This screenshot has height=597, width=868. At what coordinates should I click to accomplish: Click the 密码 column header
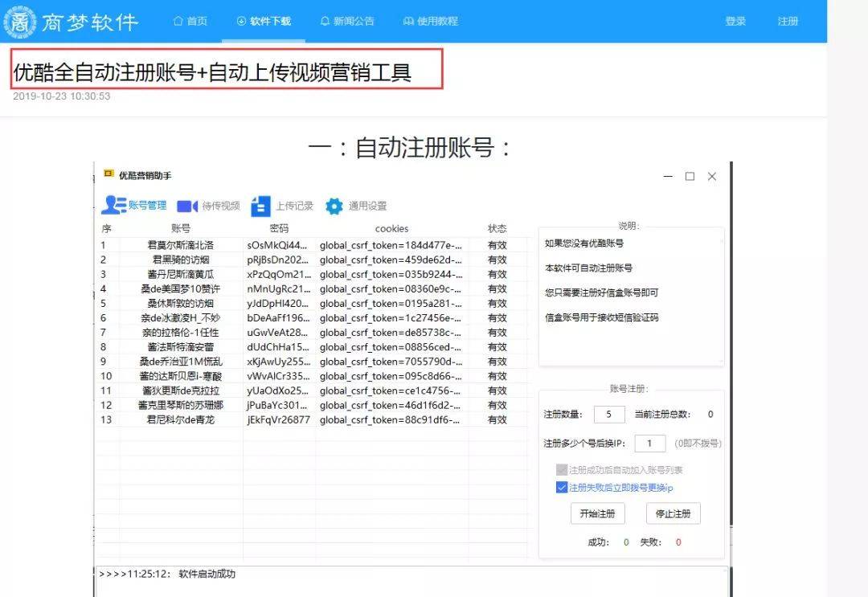(x=279, y=228)
